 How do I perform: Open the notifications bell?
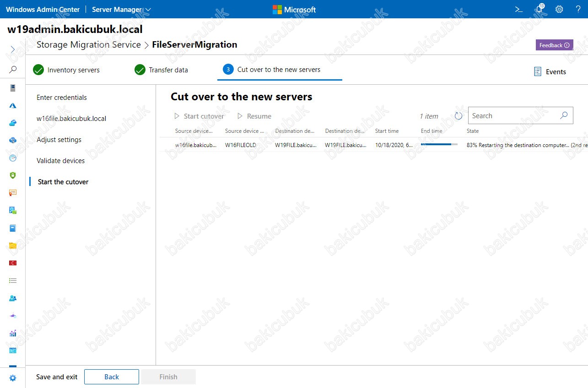[539, 9]
